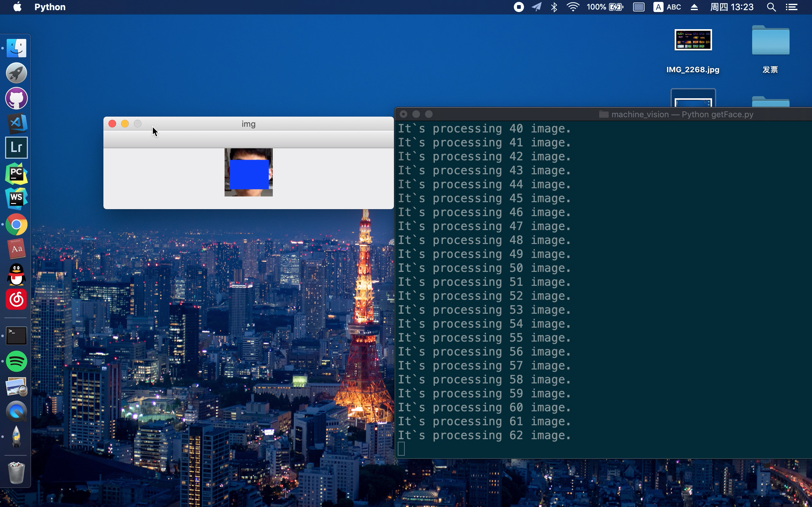This screenshot has height=507, width=812.
Task: Open VS Code from the dock
Action: [16, 123]
